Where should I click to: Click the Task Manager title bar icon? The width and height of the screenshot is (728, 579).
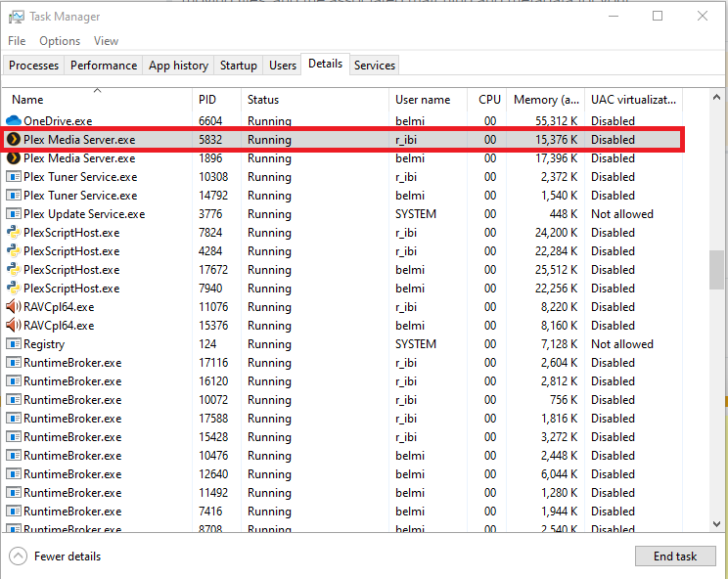click(16, 18)
